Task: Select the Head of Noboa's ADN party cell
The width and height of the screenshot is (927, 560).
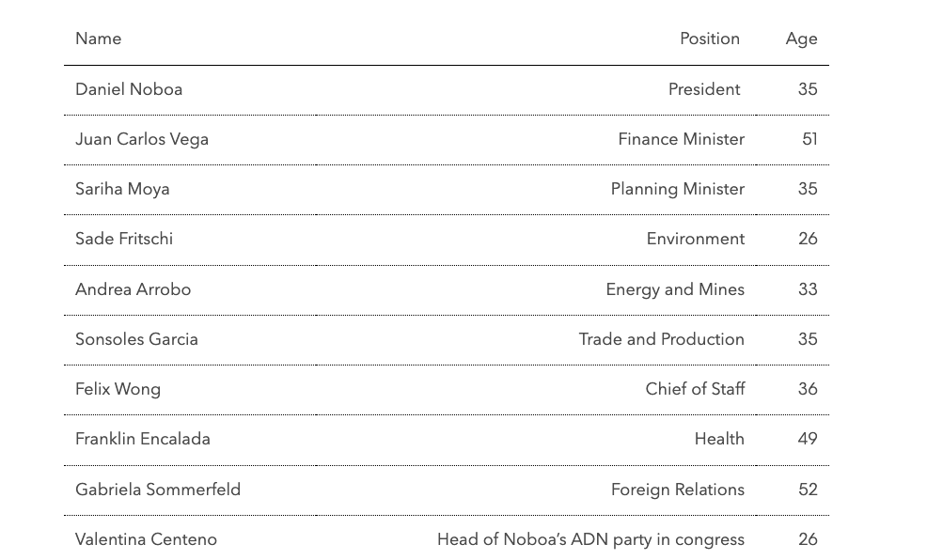Action: click(590, 539)
